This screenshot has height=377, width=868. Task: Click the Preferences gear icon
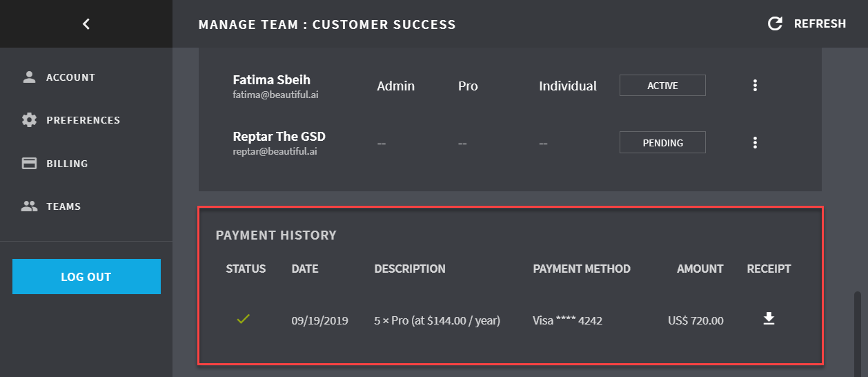pos(29,120)
